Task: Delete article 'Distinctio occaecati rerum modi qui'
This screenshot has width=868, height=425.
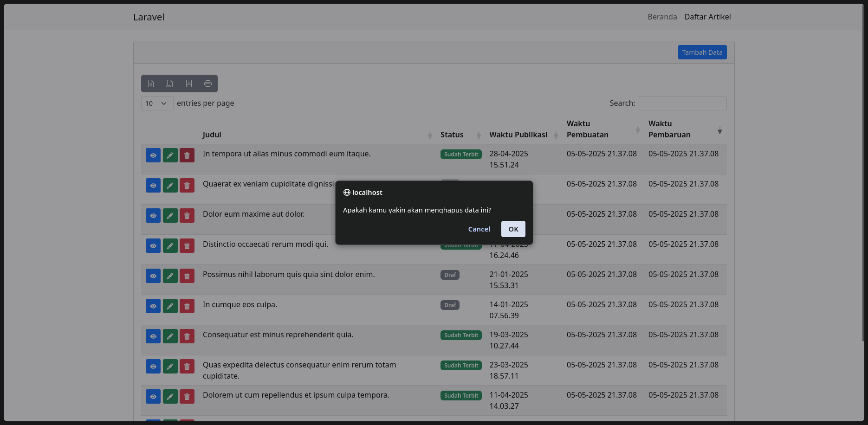Action: (x=187, y=246)
